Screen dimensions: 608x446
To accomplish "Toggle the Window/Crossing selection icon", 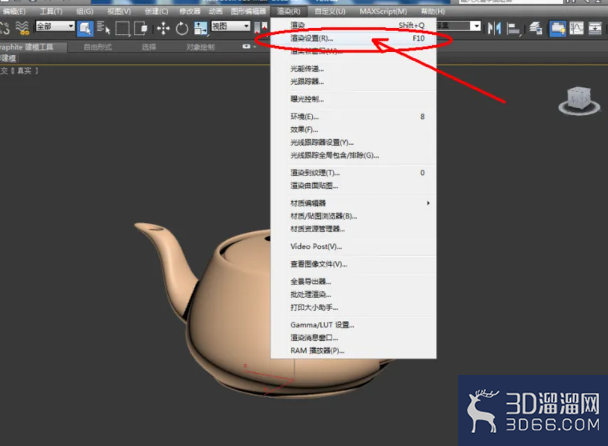I will pos(141,28).
